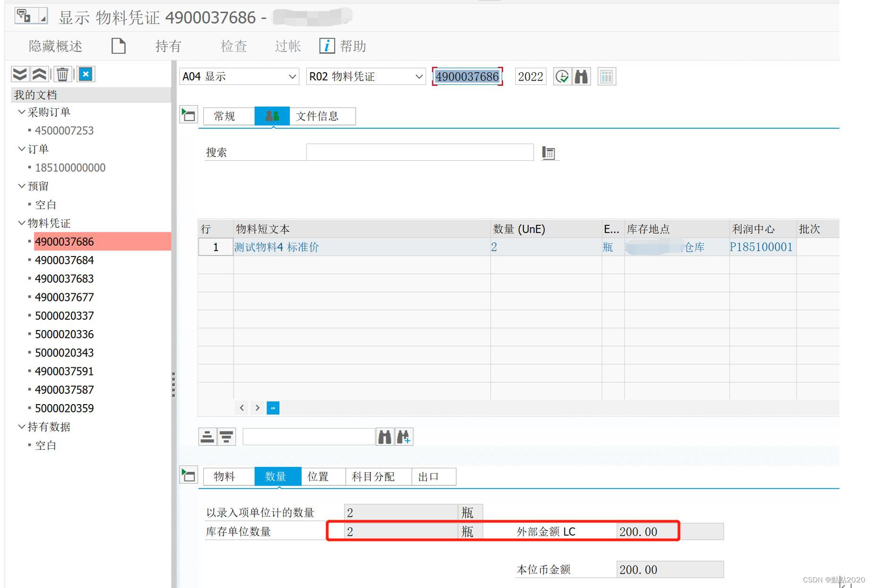872x588 pixels.
Task: Click the 隐藏概述 button
Action: point(56,46)
